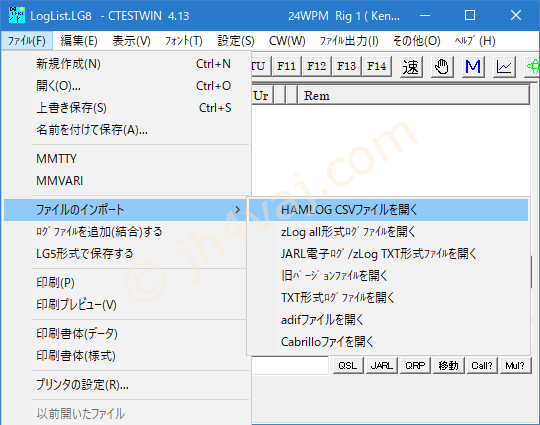Click the Rem column header
Screen dimensions: 540x425
pos(413,96)
